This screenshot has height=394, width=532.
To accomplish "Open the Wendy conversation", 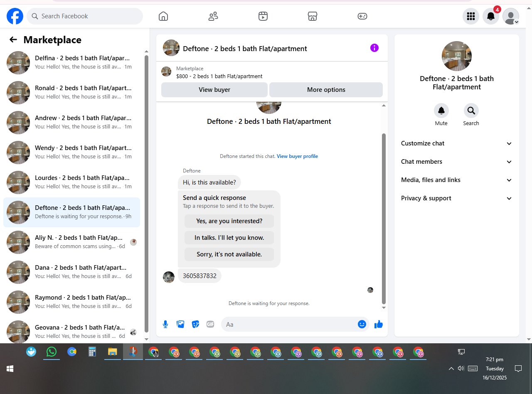I will click(71, 153).
